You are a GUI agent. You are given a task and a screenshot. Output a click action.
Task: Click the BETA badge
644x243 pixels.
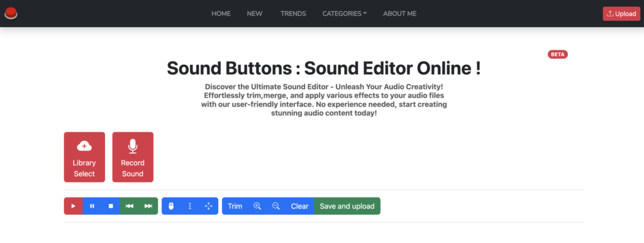558,54
